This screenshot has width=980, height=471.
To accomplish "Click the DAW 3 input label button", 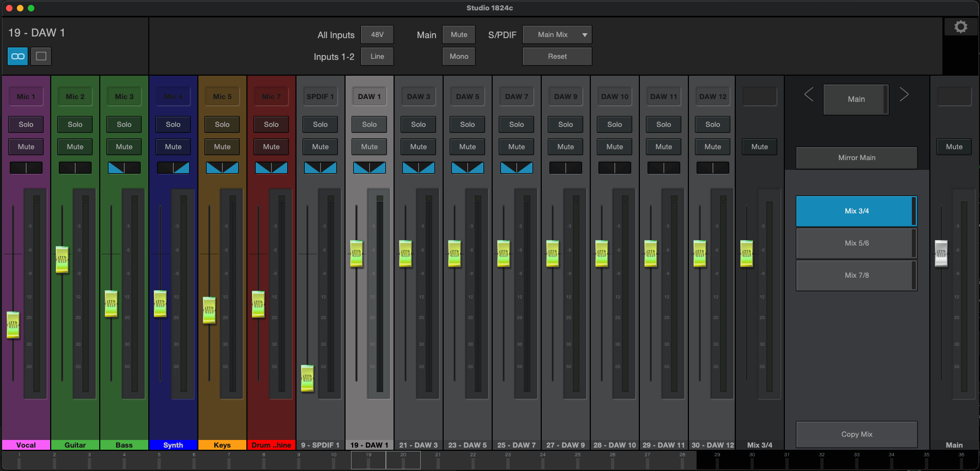I will [x=419, y=96].
